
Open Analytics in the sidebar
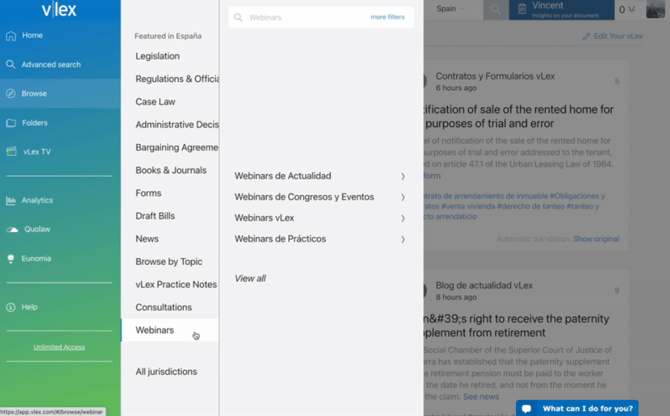[x=60, y=200]
